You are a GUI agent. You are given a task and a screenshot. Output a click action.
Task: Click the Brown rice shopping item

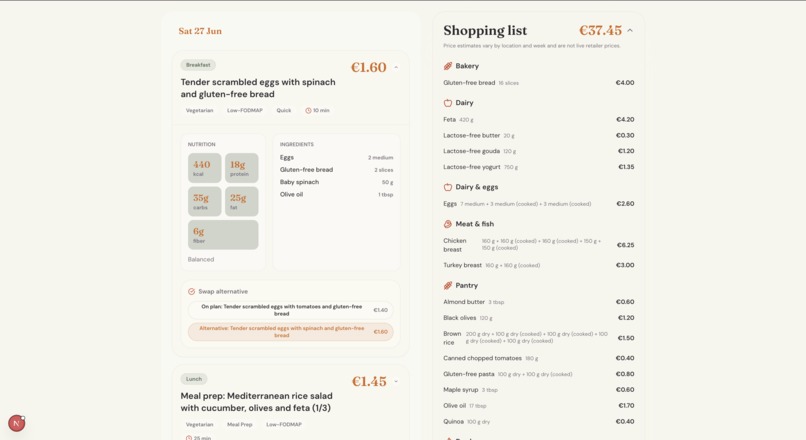coord(539,338)
